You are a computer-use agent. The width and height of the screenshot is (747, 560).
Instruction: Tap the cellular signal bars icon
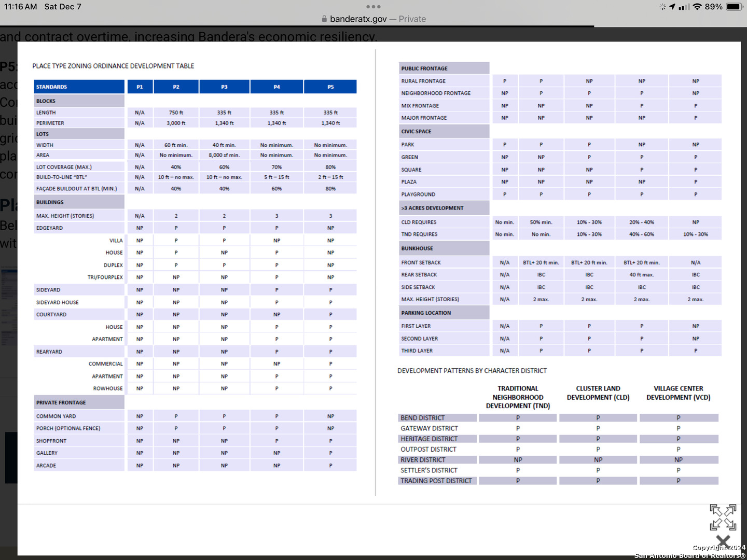(684, 7)
